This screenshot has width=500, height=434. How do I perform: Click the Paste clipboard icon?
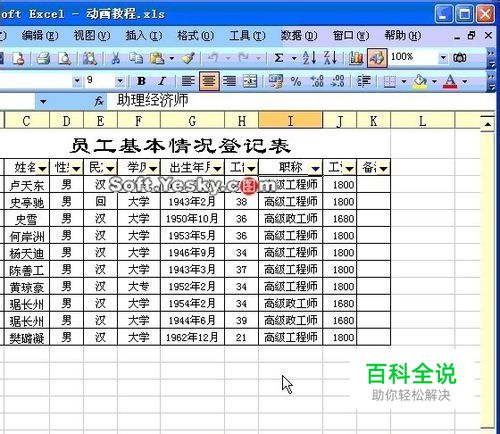tap(157, 58)
